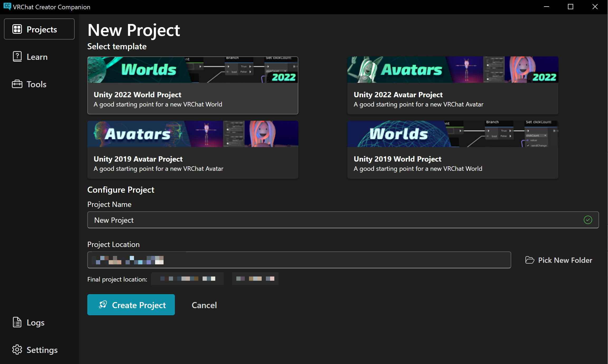Click the green checkmark in Project Name field
608x364 pixels.
click(x=588, y=220)
